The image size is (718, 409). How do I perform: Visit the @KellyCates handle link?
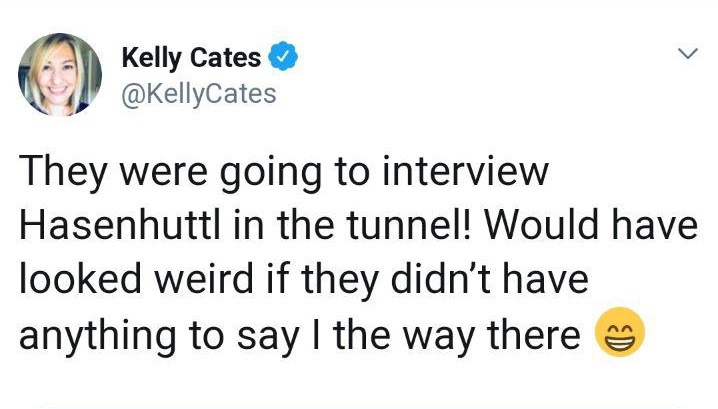tap(197, 93)
